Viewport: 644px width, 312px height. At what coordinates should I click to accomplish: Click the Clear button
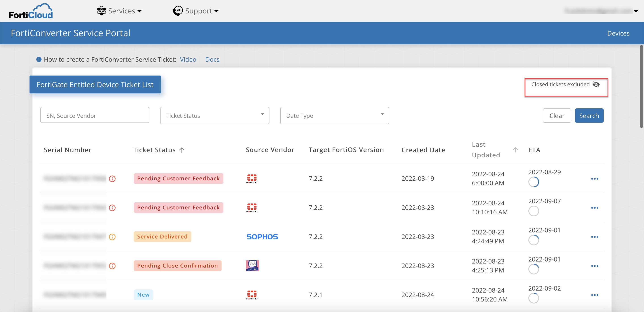point(557,116)
